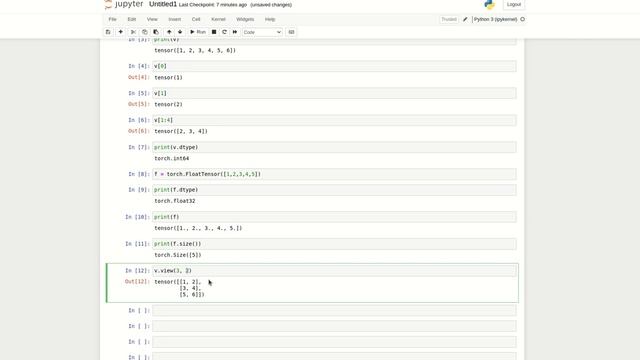Click the In [12] prompt label

(x=137, y=271)
